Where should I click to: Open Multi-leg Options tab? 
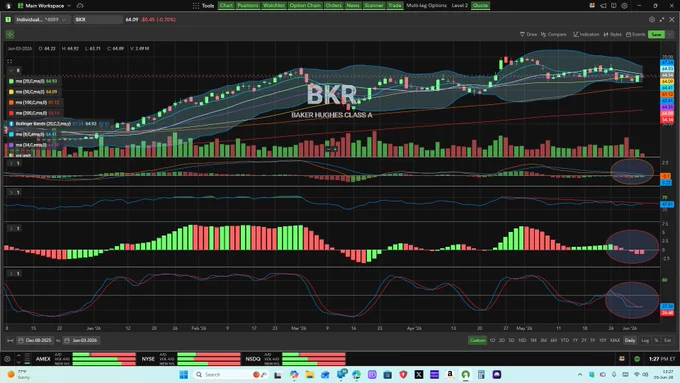click(x=426, y=6)
